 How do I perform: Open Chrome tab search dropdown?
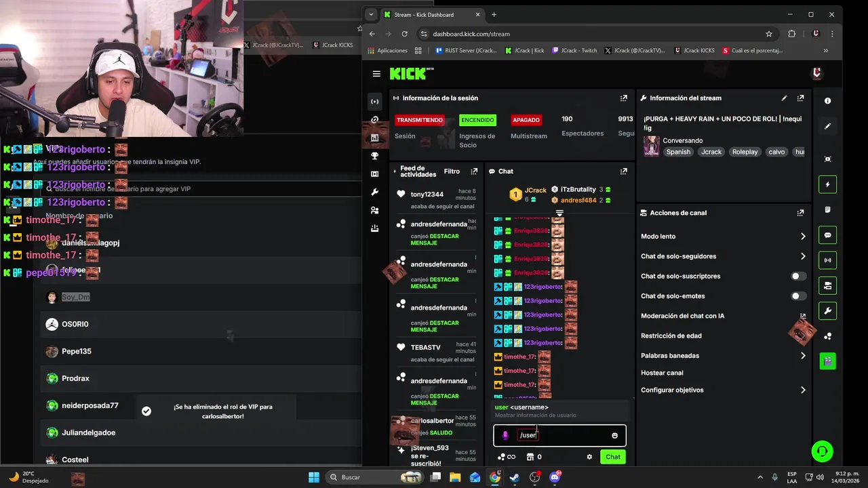coord(371,14)
